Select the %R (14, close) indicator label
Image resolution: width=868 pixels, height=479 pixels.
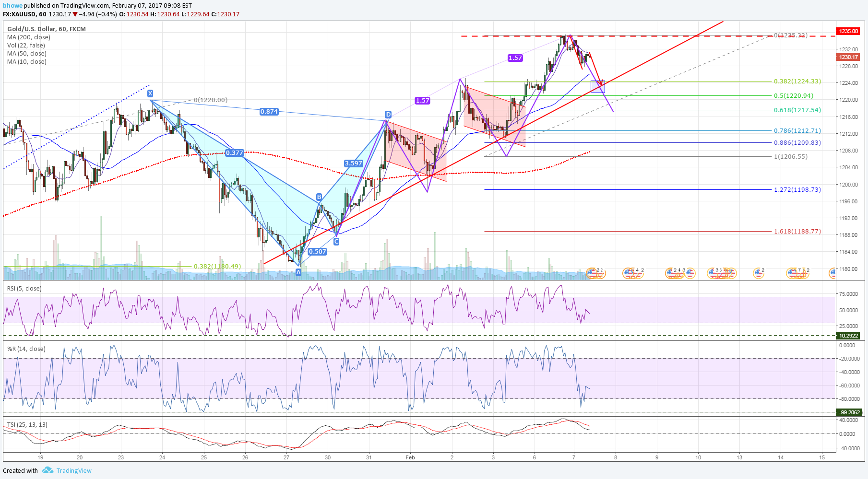[26, 349]
